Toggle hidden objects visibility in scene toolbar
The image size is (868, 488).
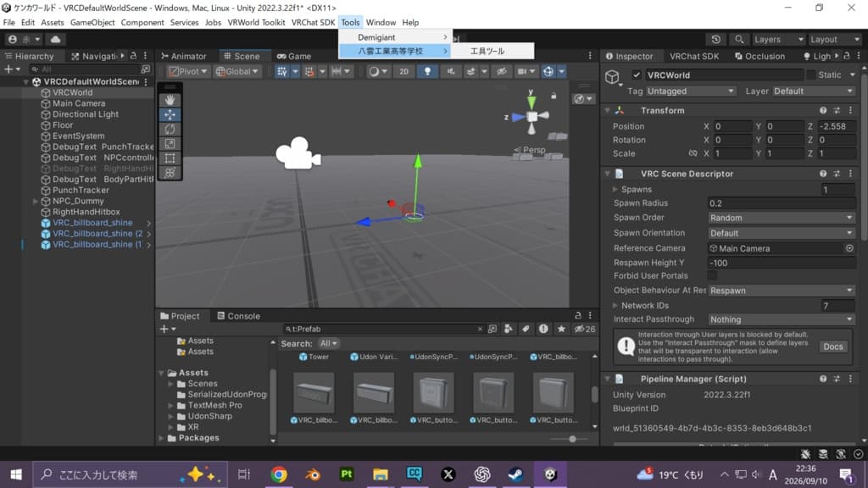pos(502,71)
